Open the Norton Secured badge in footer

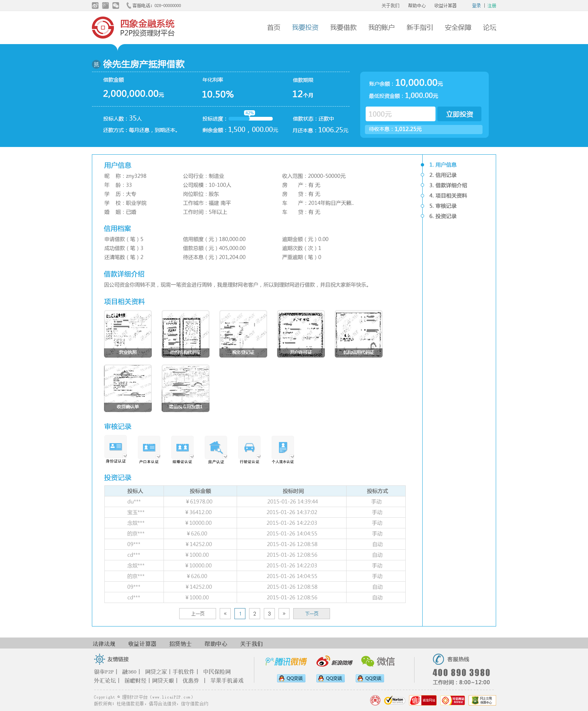coord(394,700)
